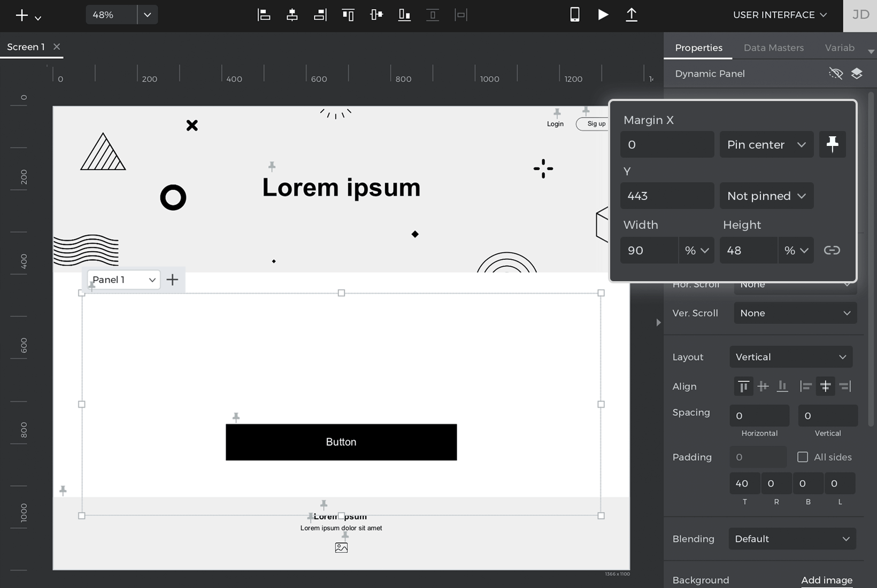The width and height of the screenshot is (877, 588).
Task: Click the Horizontal spacing field
Action: pyautogui.click(x=759, y=415)
